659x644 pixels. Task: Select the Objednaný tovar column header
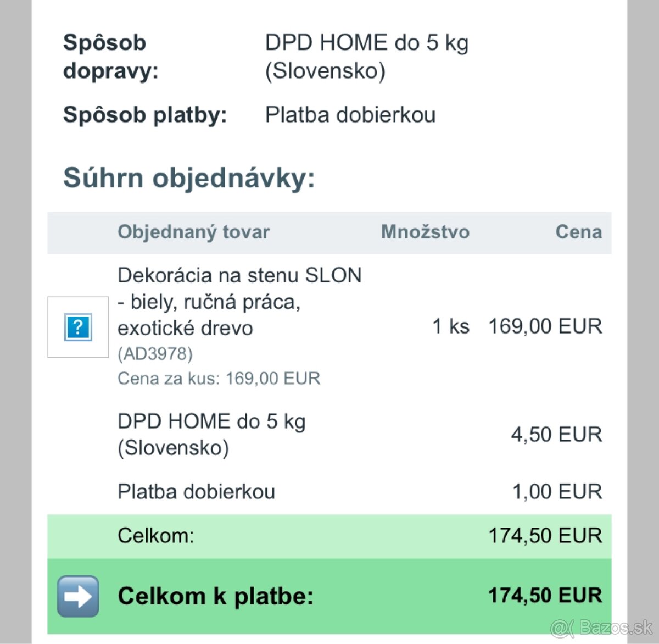[193, 232]
